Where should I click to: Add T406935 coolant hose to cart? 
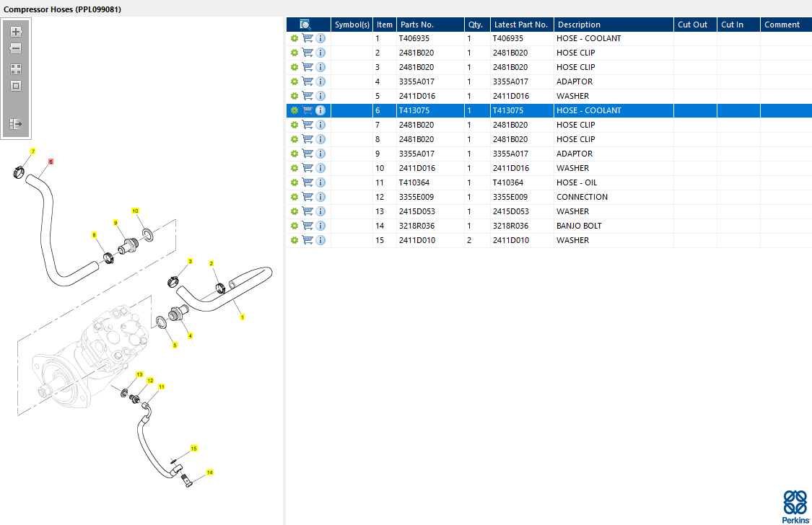307,38
